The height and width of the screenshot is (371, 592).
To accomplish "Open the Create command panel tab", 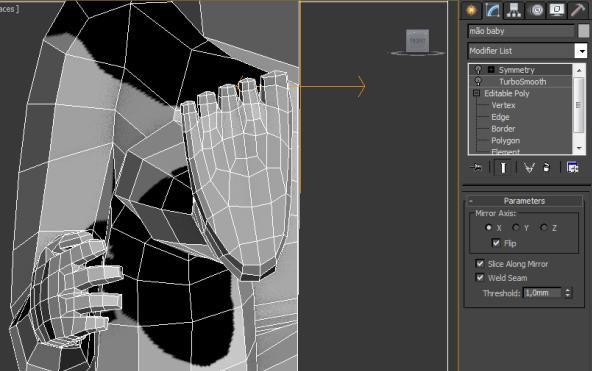I will point(471,10).
